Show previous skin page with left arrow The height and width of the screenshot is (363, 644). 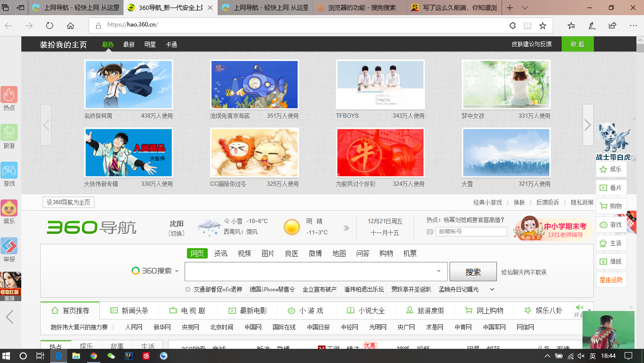point(46,125)
